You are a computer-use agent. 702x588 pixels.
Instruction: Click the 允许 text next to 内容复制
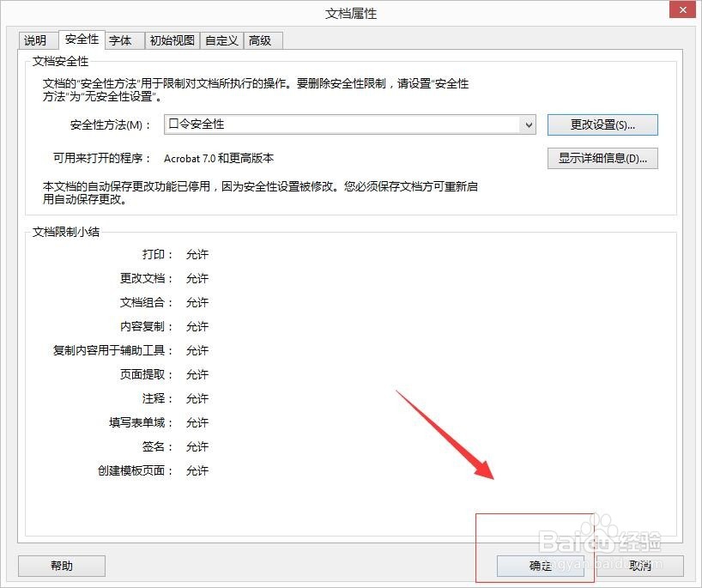[x=197, y=326]
